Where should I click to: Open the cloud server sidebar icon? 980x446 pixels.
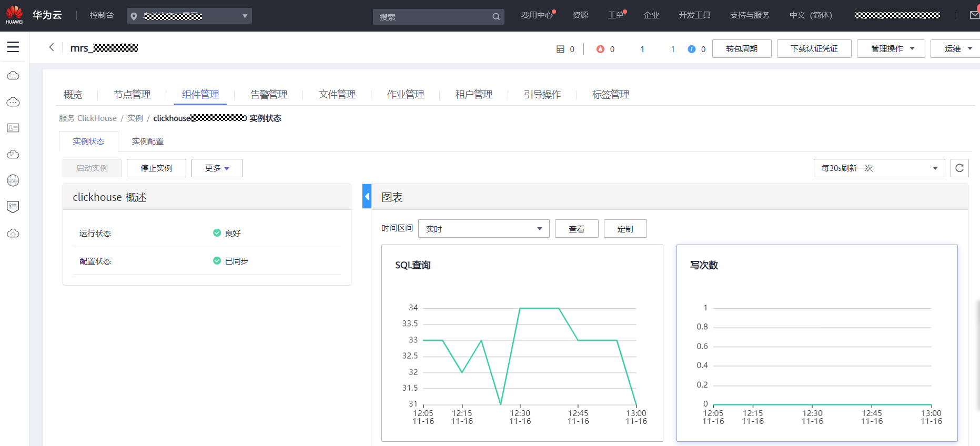pyautogui.click(x=13, y=76)
